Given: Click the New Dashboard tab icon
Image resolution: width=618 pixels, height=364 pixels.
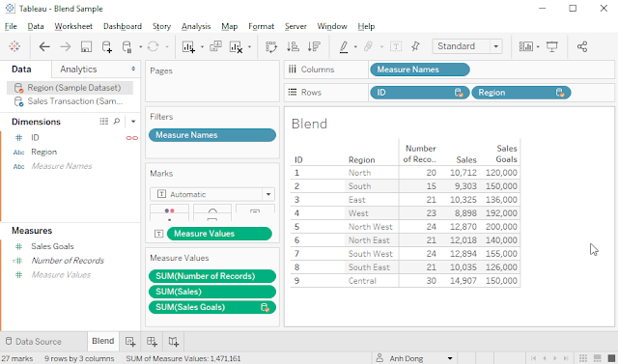Looking at the screenshot, I should (x=152, y=342).
